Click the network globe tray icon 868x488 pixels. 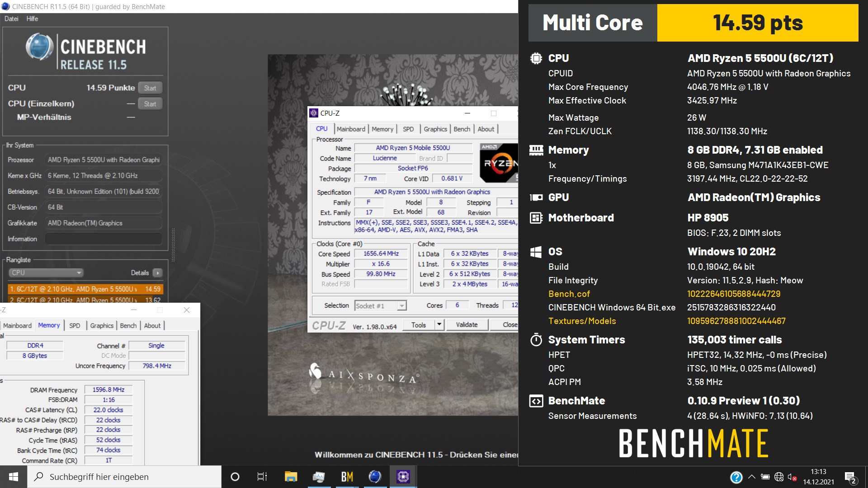(x=778, y=477)
